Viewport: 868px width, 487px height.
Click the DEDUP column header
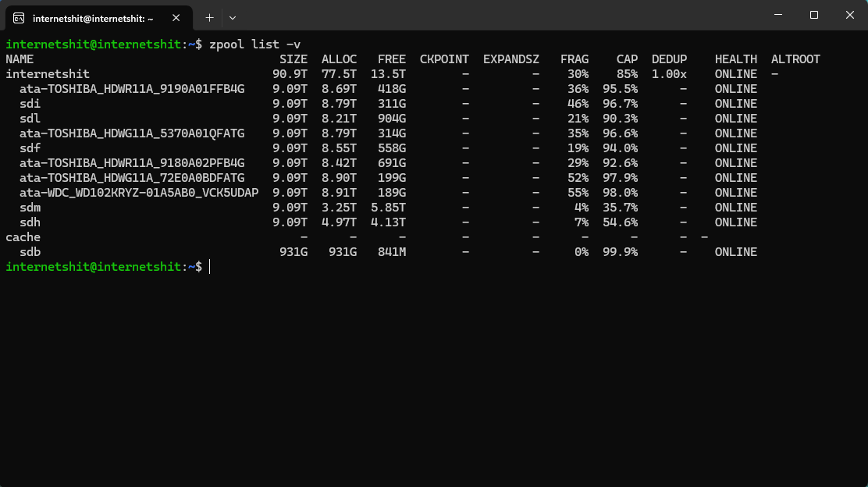point(669,59)
